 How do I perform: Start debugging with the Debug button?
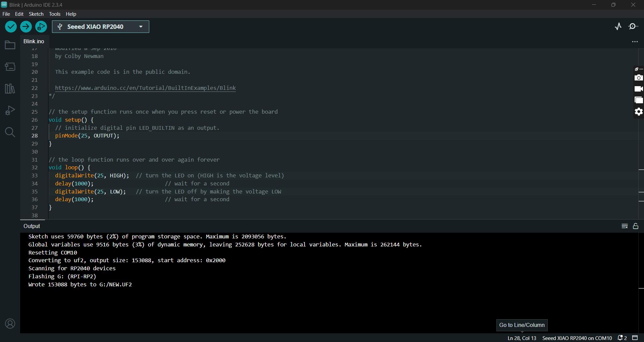(x=41, y=26)
